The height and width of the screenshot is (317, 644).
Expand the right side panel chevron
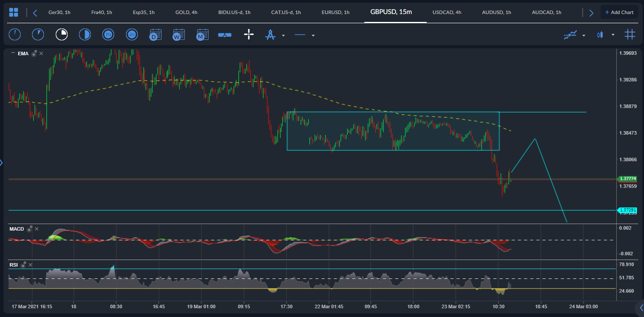pyautogui.click(x=641, y=307)
